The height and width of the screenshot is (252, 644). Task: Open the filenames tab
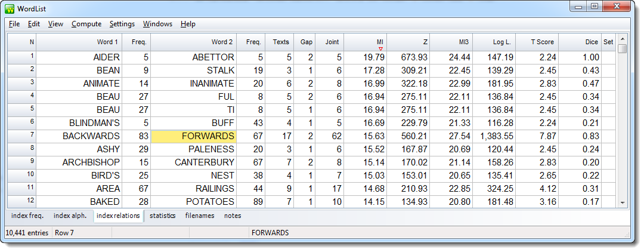coord(199,216)
